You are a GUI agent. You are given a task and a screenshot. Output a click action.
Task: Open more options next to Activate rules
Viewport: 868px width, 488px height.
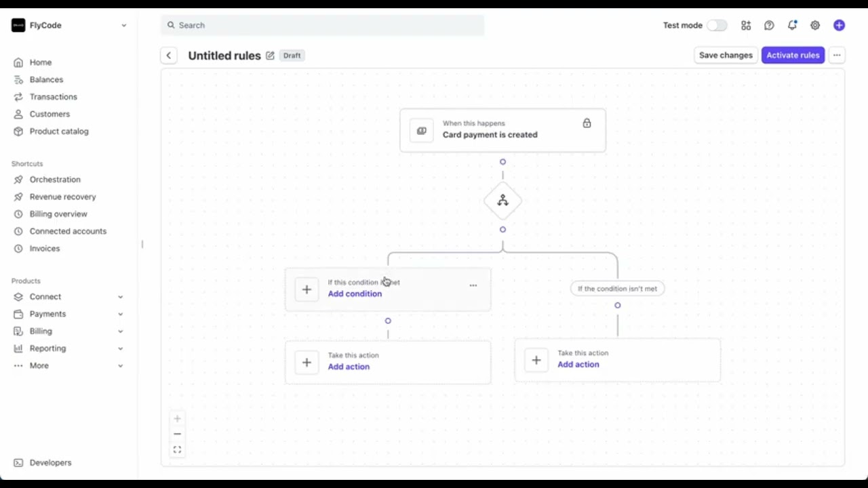(837, 56)
